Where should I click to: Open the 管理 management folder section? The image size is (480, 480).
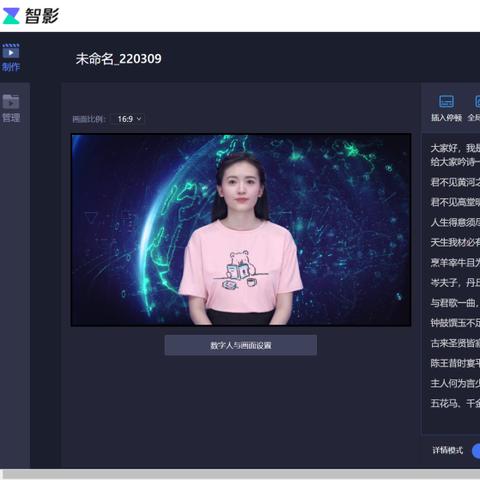pyautogui.click(x=11, y=109)
